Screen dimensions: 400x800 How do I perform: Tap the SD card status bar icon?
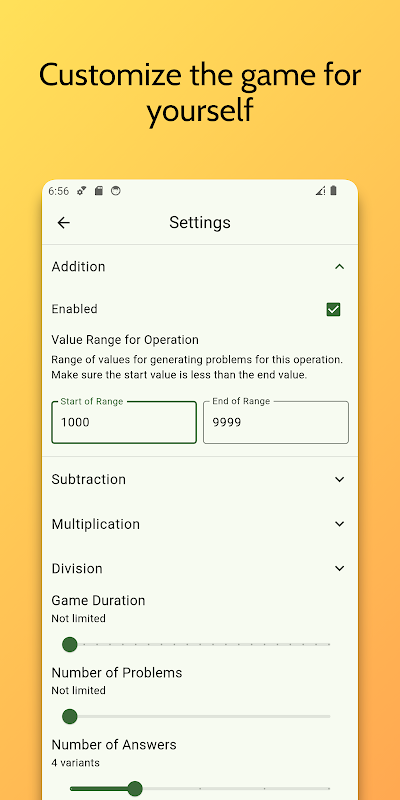[99, 191]
